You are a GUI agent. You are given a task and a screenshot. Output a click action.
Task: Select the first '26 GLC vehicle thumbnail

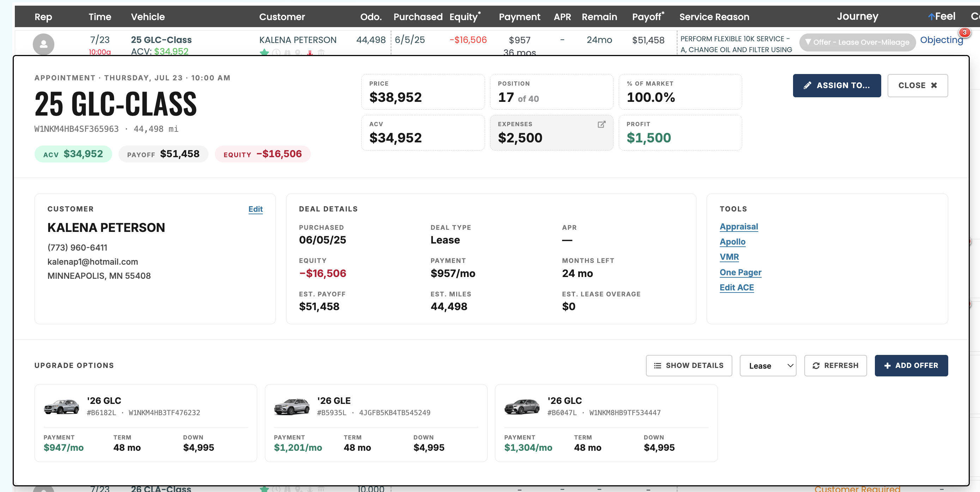pyautogui.click(x=62, y=406)
